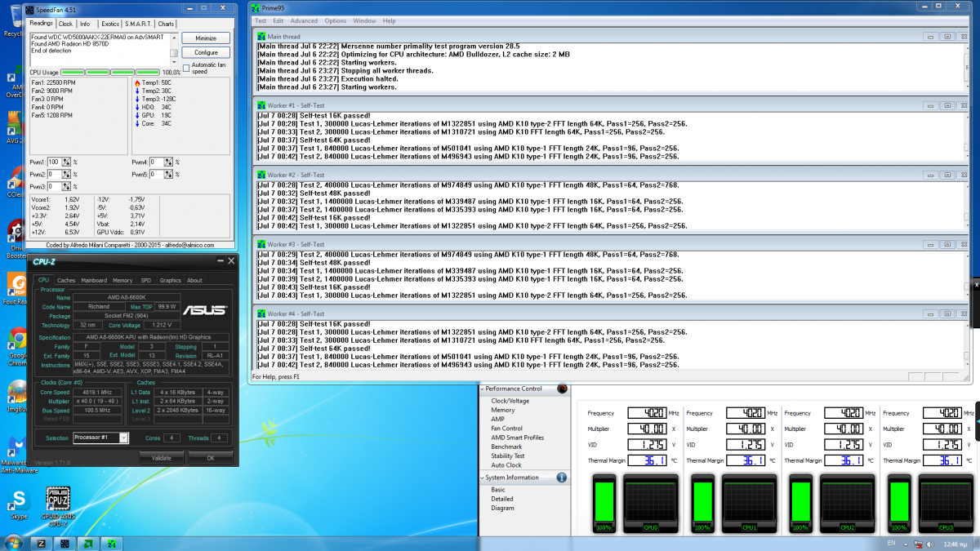Click the Worker #1 window icon
This screenshot has width=980, height=551.
click(x=261, y=105)
